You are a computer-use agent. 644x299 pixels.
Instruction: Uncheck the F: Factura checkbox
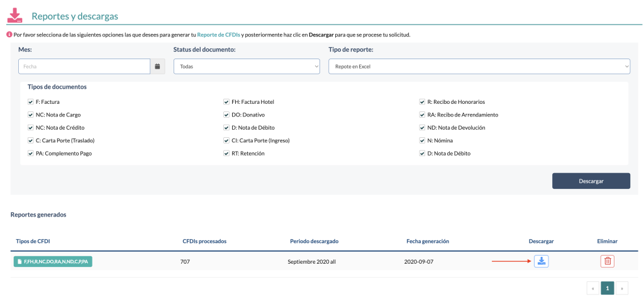point(30,102)
